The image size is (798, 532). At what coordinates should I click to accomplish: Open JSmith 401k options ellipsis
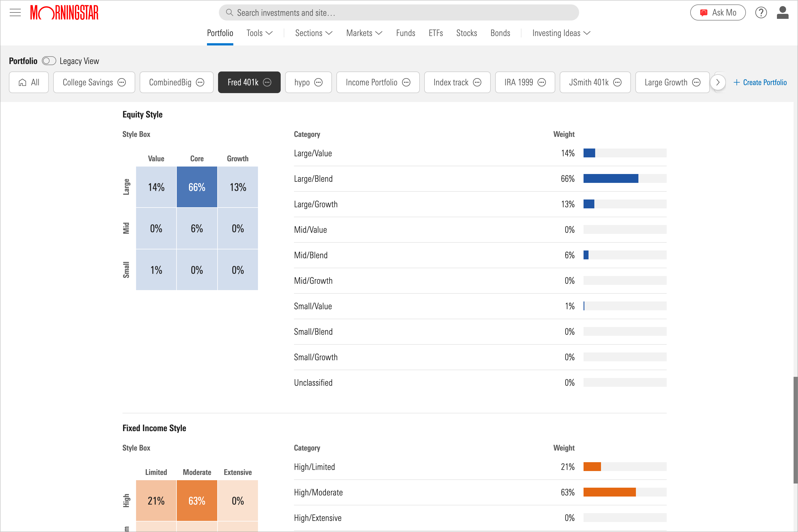(618, 83)
